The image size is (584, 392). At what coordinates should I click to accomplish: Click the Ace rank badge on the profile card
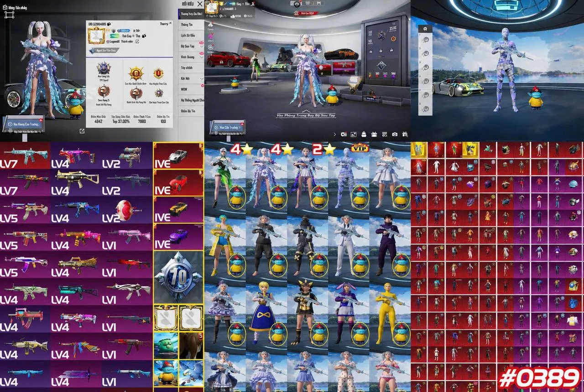(104, 68)
